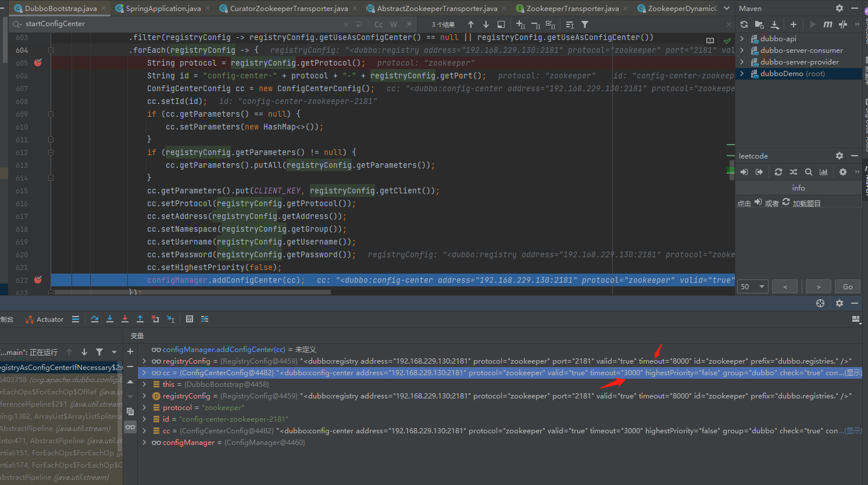Click debug window target crosshair icon
868x485 pixels.
820,303
